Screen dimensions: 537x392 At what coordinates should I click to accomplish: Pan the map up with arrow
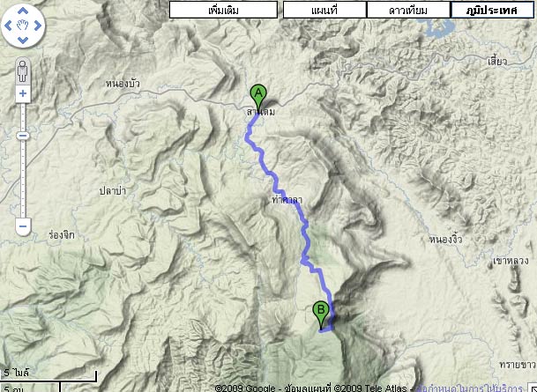23,11
